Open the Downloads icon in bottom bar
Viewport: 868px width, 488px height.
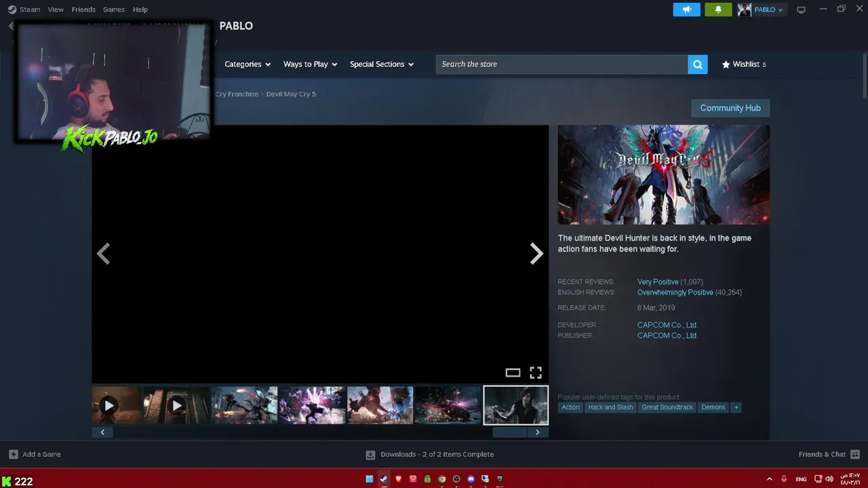370,455
